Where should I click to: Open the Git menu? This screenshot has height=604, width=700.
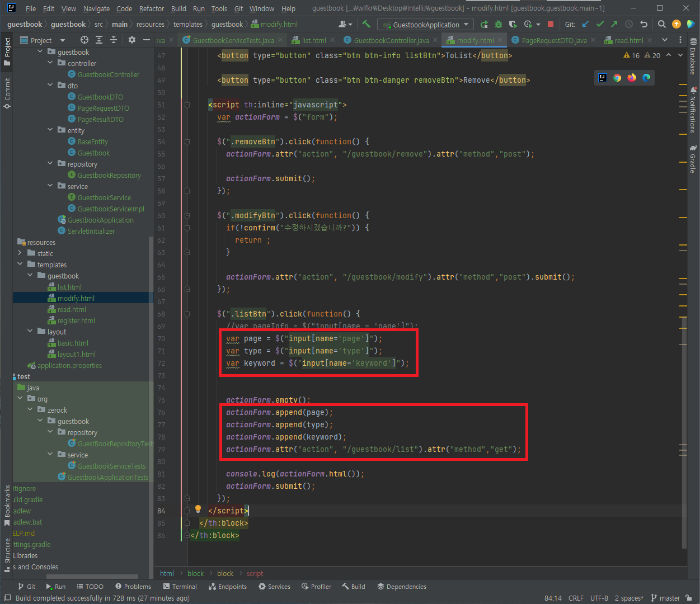[239, 8]
